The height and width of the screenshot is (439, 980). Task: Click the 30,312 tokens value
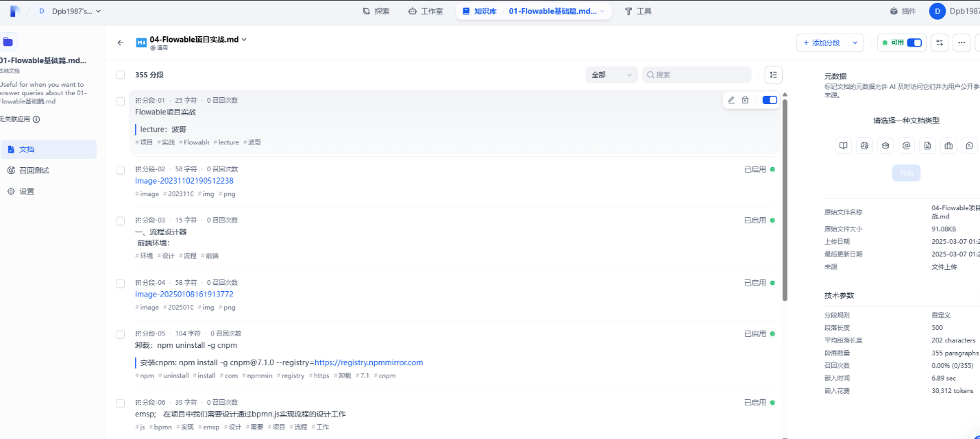click(953, 390)
